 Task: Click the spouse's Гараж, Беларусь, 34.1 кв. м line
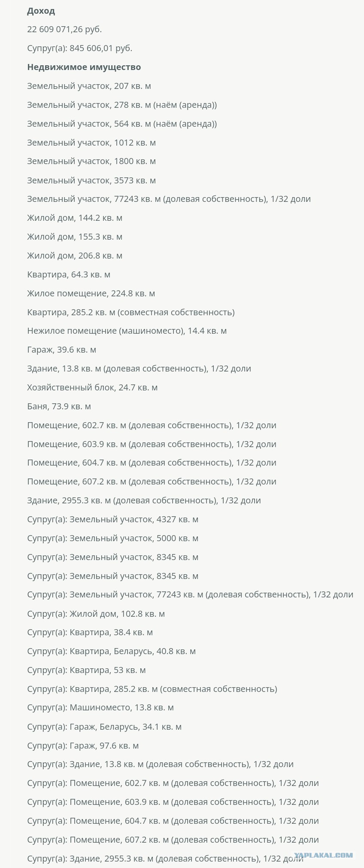click(104, 727)
